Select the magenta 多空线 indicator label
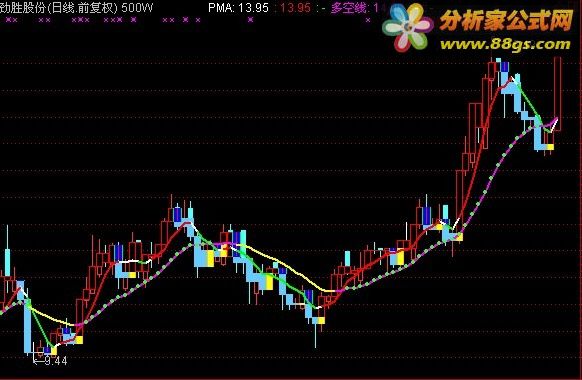This screenshot has height=380, width=582. click(x=354, y=7)
